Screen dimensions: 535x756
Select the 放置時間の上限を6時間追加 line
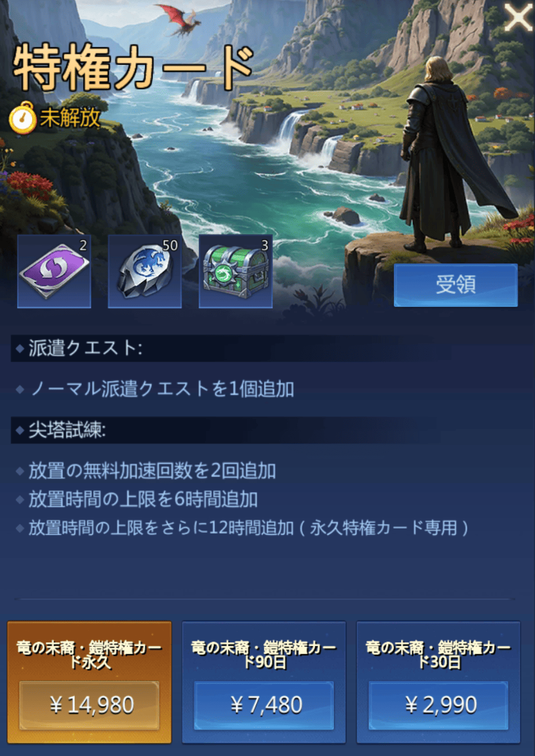click(x=143, y=499)
